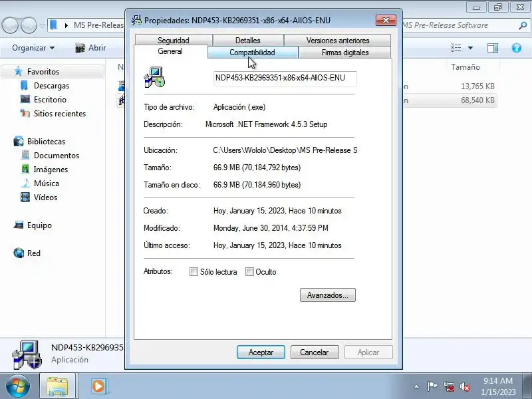The image size is (532, 399).
Task: Select Equipo in navigation pane
Action: pos(39,225)
